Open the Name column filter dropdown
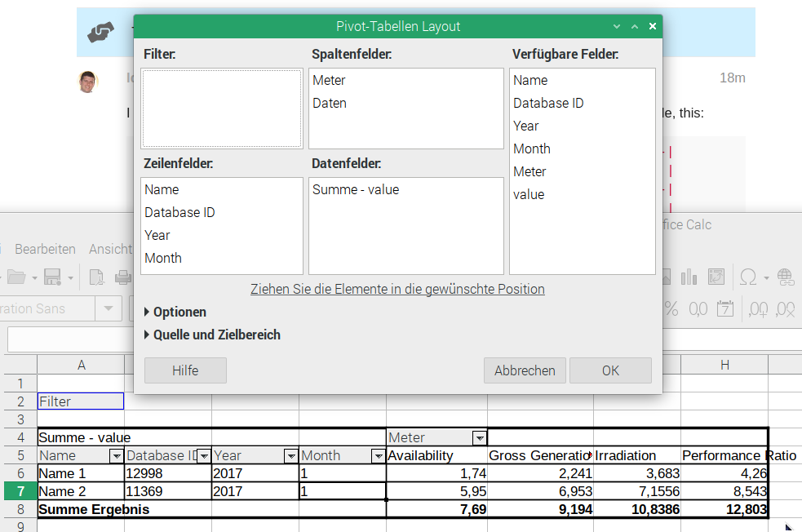 [117, 456]
